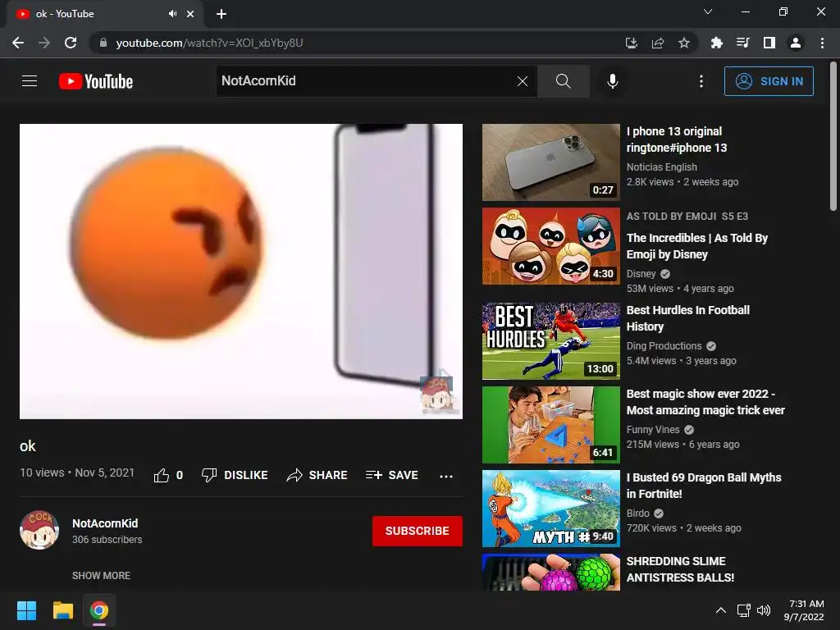Open Birdo channel name
The image size is (840, 630).
638,514
